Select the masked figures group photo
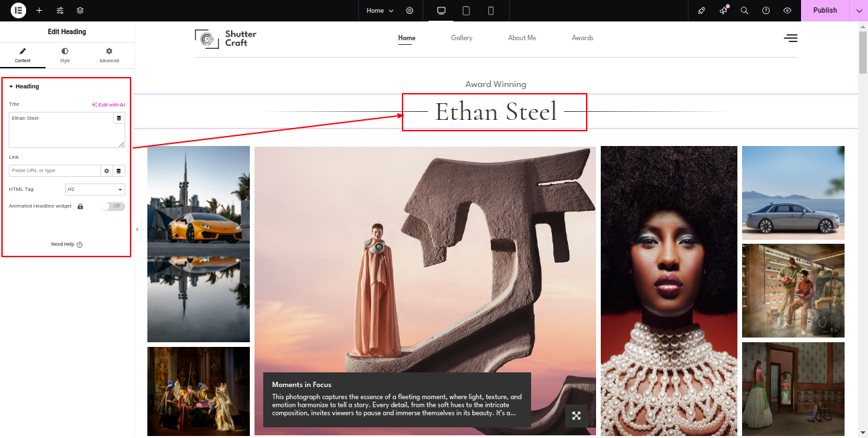Image resolution: width=868 pixels, height=438 pixels. click(198, 391)
